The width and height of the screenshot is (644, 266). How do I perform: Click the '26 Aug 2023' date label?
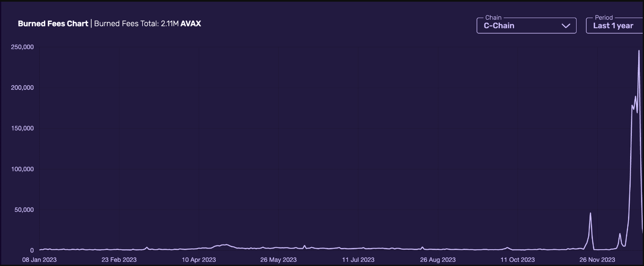[438, 260]
